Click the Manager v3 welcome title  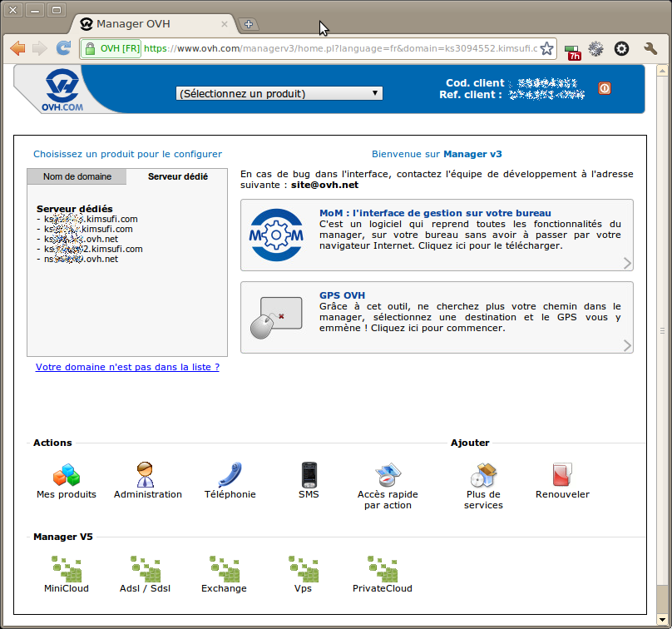472,154
